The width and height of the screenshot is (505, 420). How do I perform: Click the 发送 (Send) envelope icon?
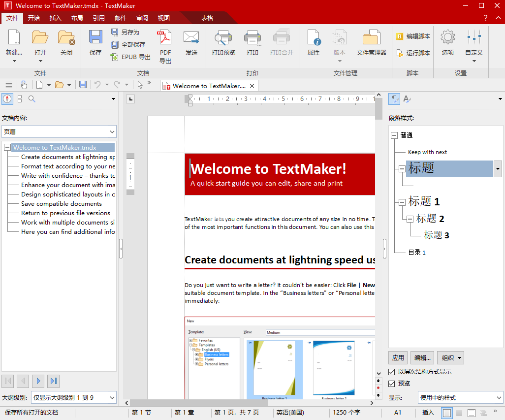(x=191, y=37)
